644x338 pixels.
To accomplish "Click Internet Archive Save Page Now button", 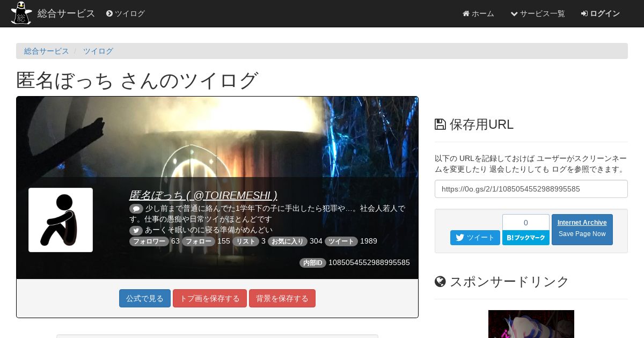I will [x=582, y=230].
